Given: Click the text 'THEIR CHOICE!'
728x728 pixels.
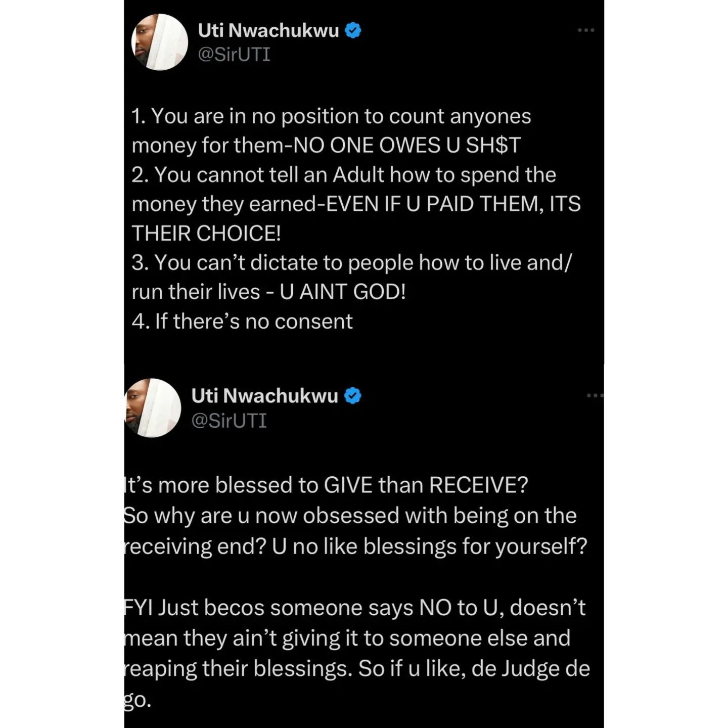Looking at the screenshot, I should [x=206, y=234].
